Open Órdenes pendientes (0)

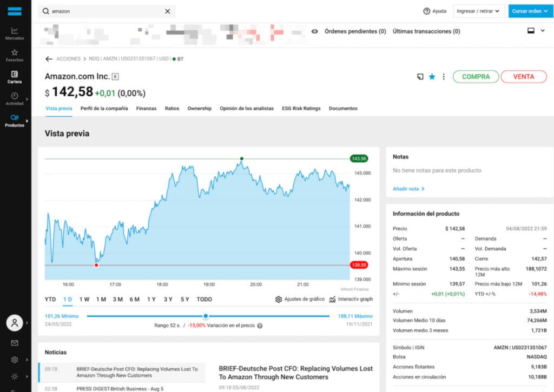(x=355, y=31)
